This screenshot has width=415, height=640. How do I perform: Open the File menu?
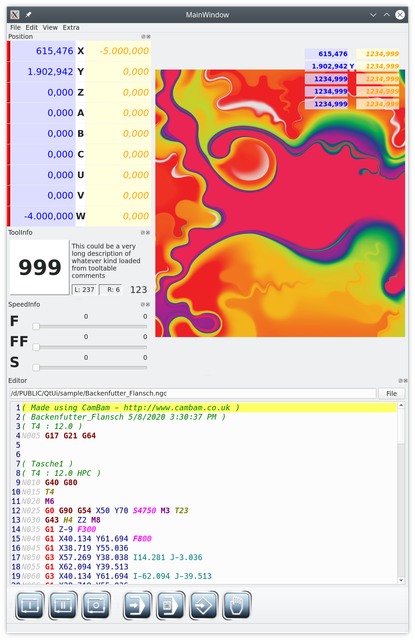pyautogui.click(x=16, y=27)
